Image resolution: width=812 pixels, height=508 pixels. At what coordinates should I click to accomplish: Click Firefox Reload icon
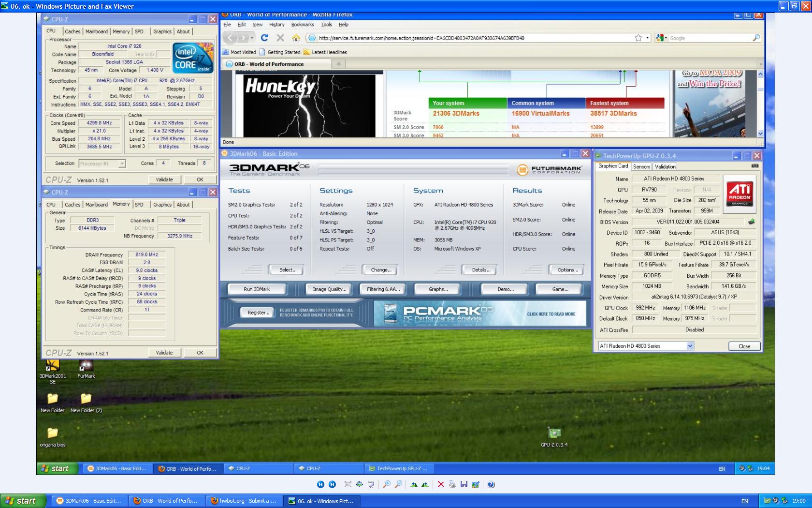point(264,38)
